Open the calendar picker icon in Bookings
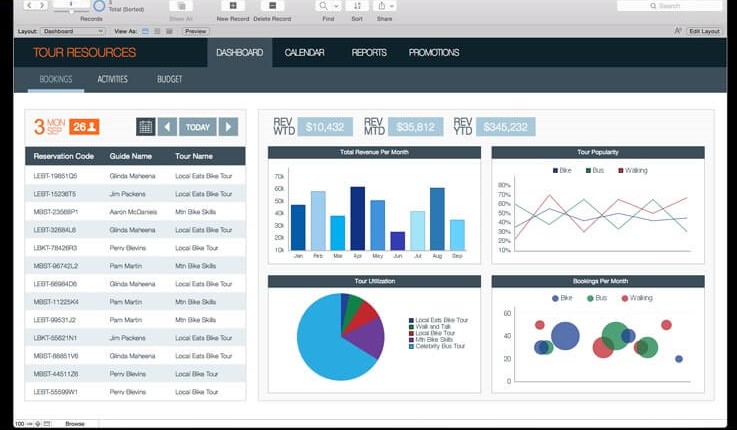This screenshot has height=430, width=737. 146,127
